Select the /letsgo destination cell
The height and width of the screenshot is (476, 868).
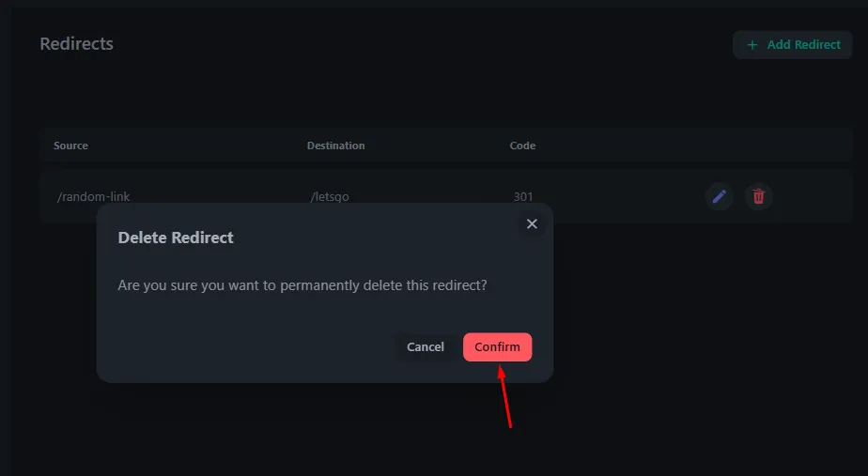tap(330, 196)
